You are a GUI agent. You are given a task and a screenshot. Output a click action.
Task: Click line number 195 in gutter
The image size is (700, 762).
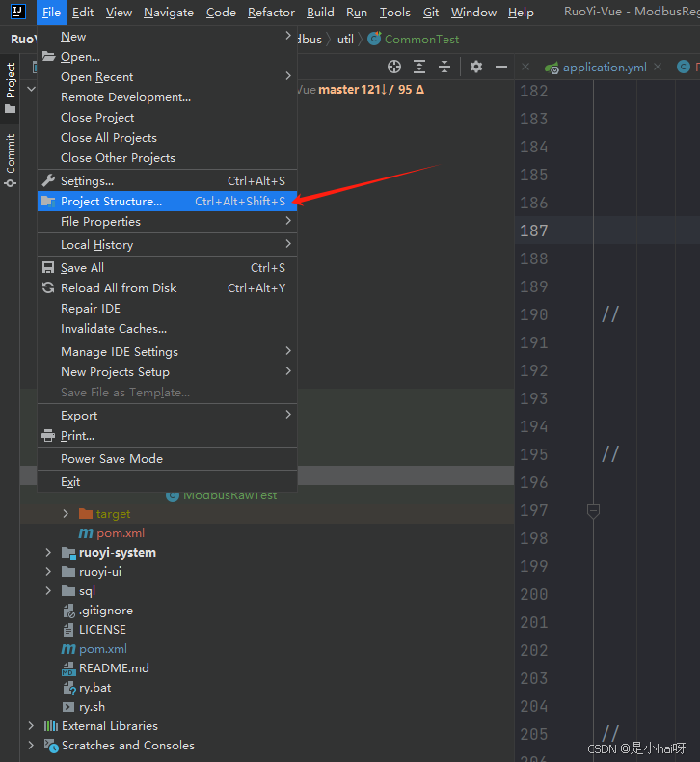534,454
